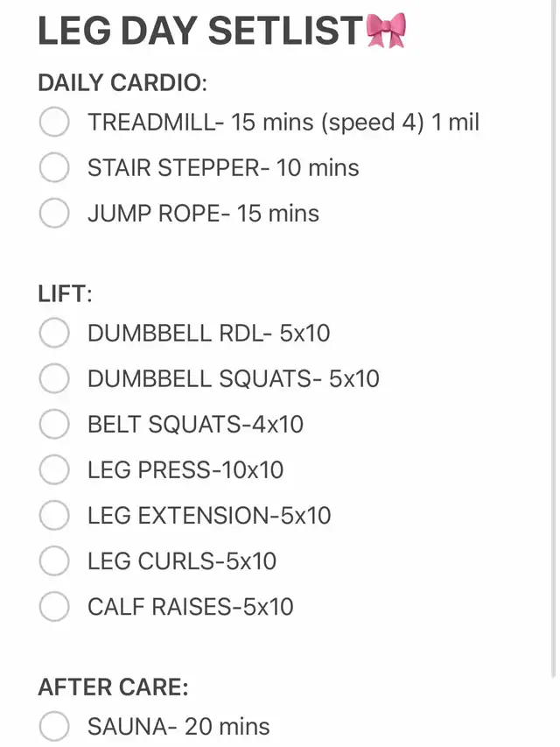Mark DUMBBELL SQUATS as complete

(x=54, y=378)
